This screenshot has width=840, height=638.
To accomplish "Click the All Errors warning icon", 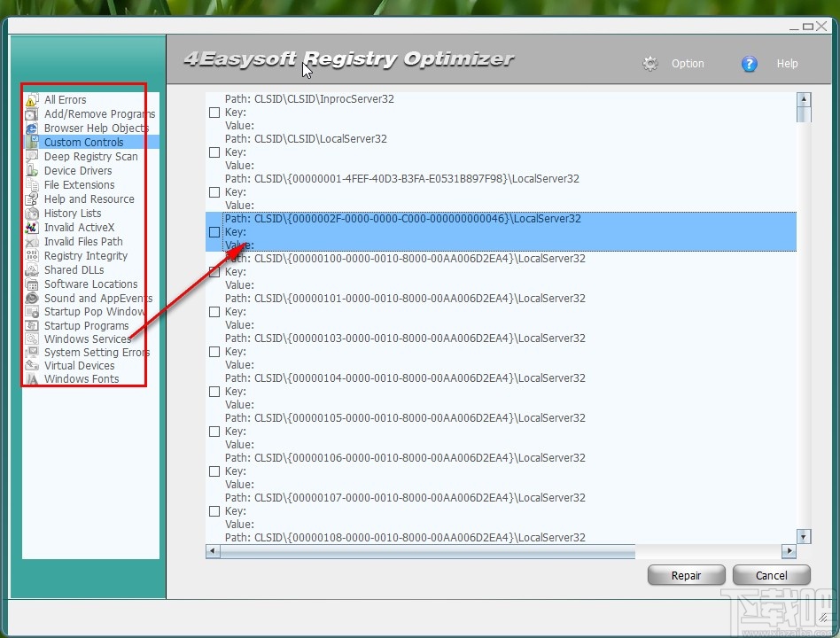I will click(x=32, y=99).
